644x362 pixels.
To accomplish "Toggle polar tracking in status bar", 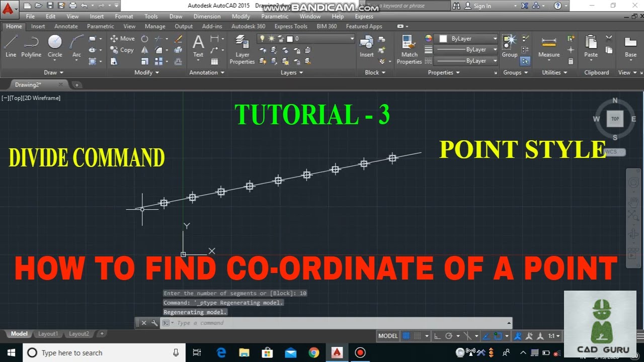I will [449, 336].
